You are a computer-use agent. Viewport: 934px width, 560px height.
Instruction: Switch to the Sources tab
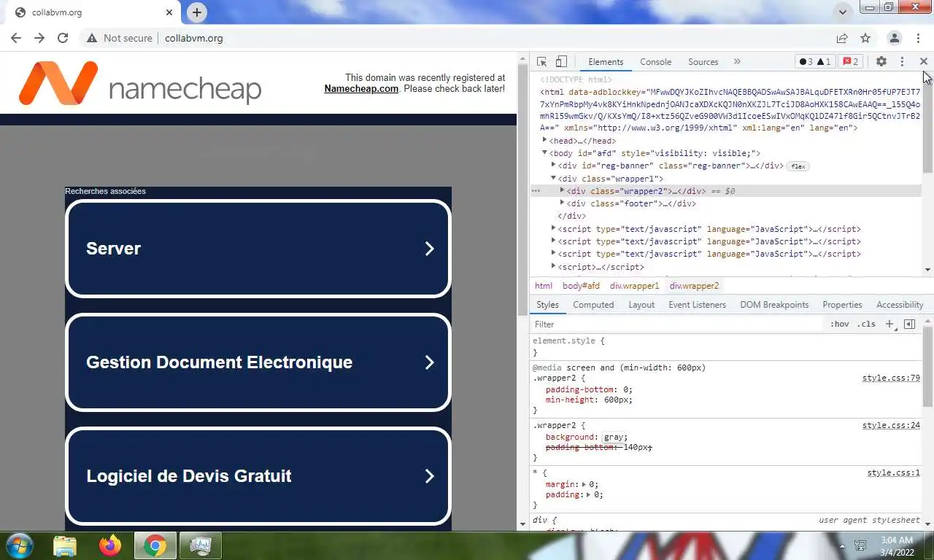point(703,62)
